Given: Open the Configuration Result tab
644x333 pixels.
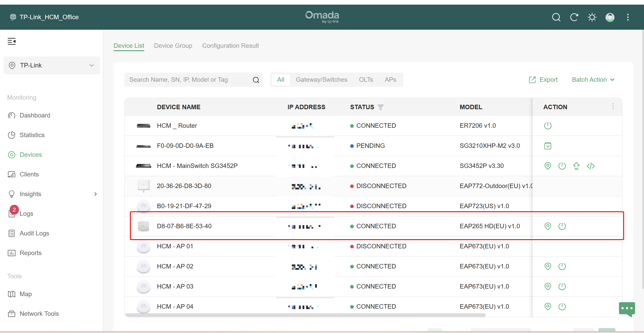Looking at the screenshot, I should pos(230,46).
